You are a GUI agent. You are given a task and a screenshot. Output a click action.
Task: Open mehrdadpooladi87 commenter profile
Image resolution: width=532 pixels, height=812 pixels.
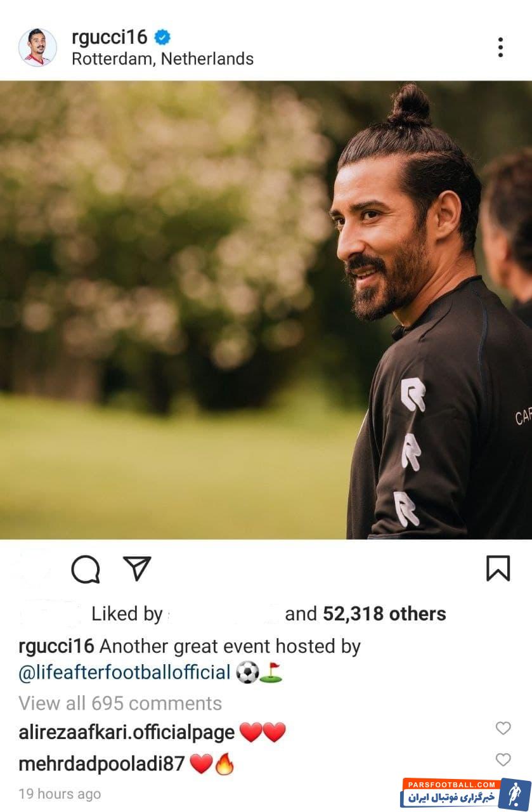tap(101, 764)
